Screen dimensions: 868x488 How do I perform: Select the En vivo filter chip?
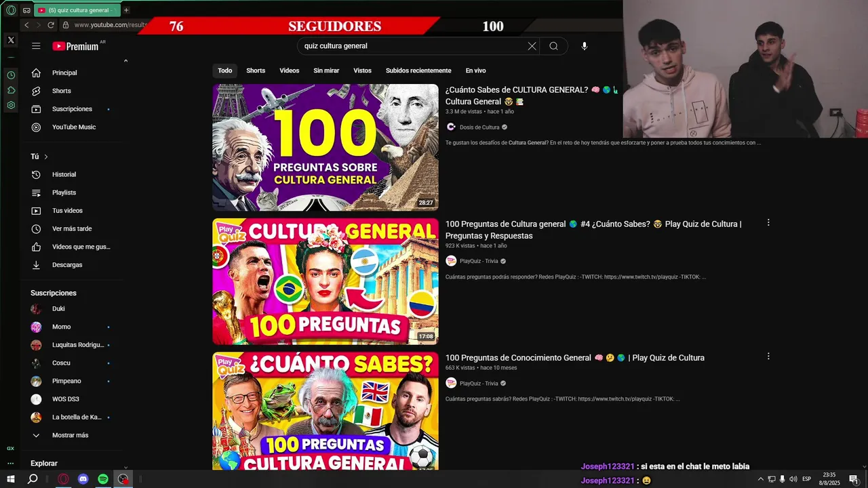[475, 70]
